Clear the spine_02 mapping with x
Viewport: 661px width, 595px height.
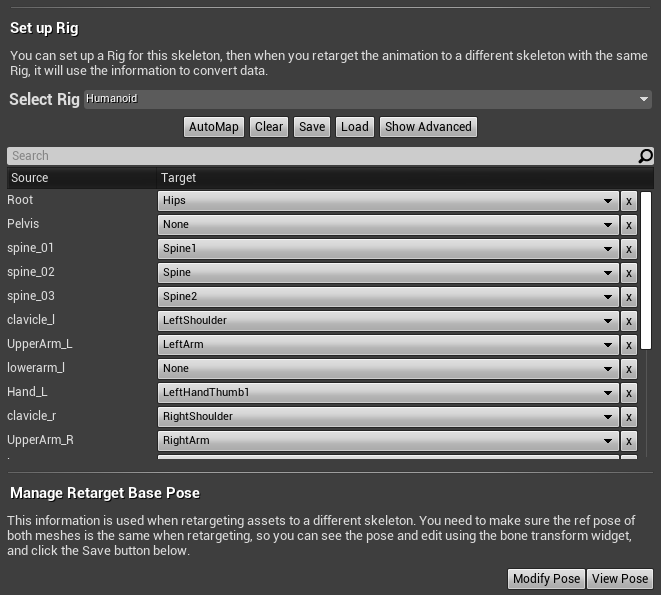[629, 273]
